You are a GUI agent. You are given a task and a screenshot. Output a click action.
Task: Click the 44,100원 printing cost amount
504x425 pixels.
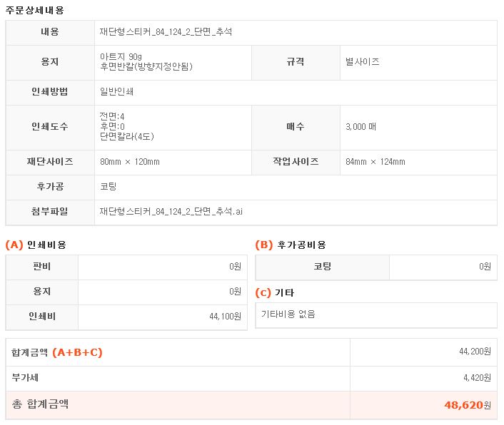pos(225,316)
